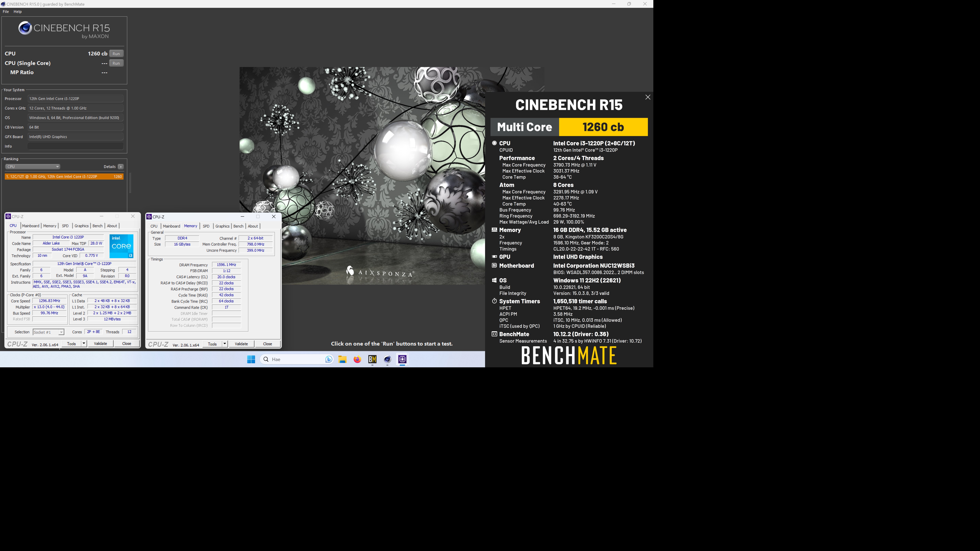Click the Core Speed 1296.83 MHz value
980x551 pixels.
50,301
